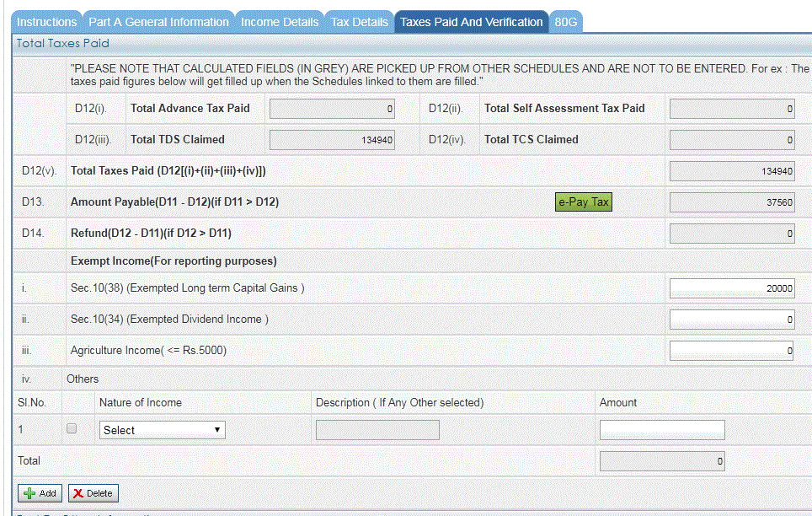This screenshot has width=812, height=516.
Task: Expand the Select dropdown arrow
Action: [x=217, y=429]
